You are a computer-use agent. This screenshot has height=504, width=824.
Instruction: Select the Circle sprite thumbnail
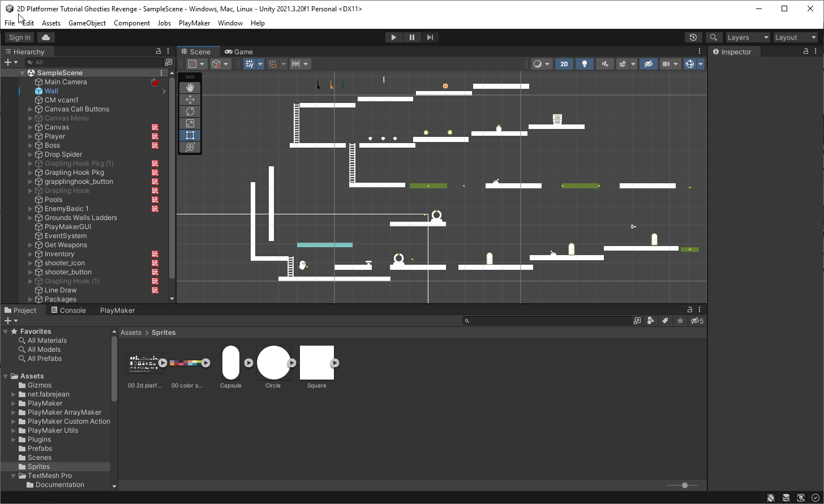274,363
